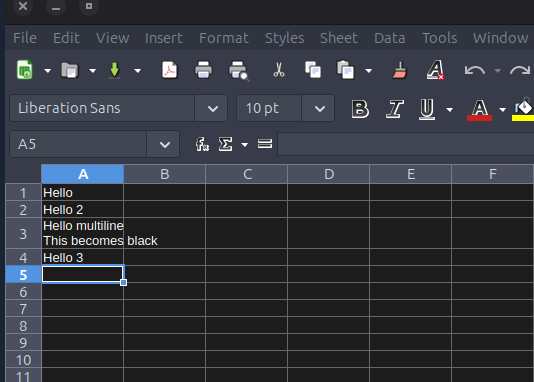Toggle Italic formatting
This screenshot has width=534, height=382.
pyautogui.click(x=395, y=109)
